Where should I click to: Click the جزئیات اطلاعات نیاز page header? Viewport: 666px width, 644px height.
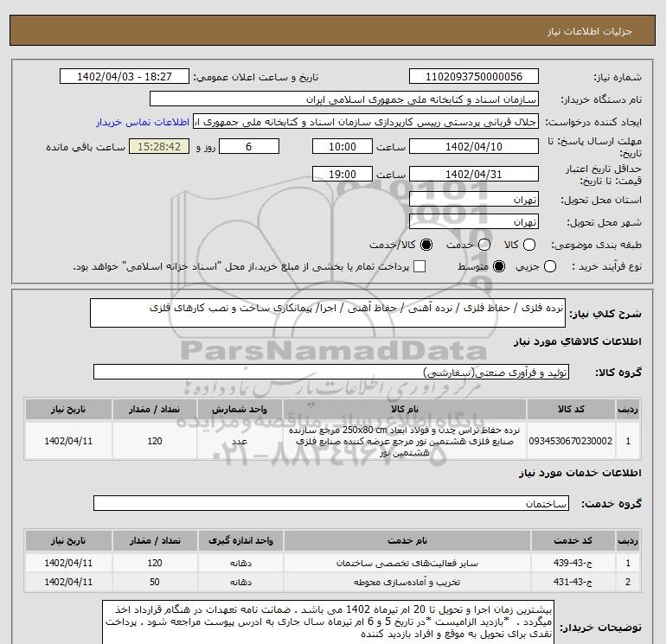590,31
